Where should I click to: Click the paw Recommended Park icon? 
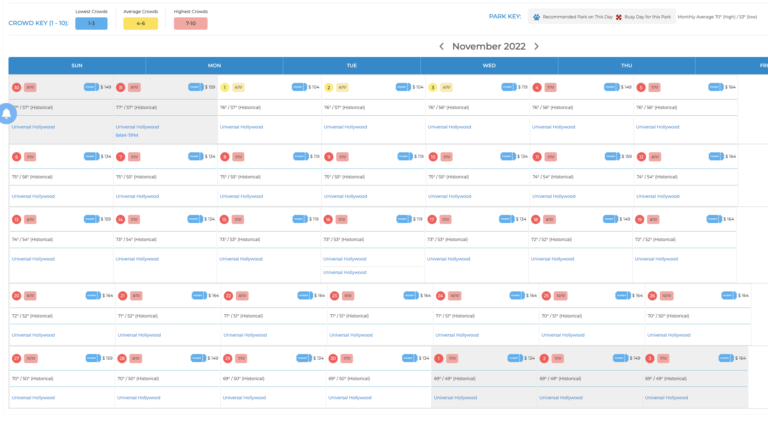(x=536, y=17)
